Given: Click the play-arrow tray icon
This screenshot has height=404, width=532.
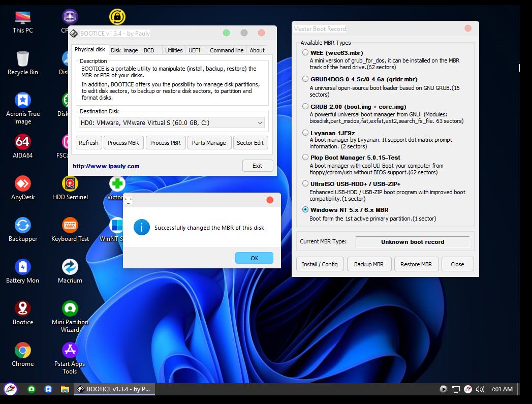Looking at the screenshot, I should click(443, 389).
